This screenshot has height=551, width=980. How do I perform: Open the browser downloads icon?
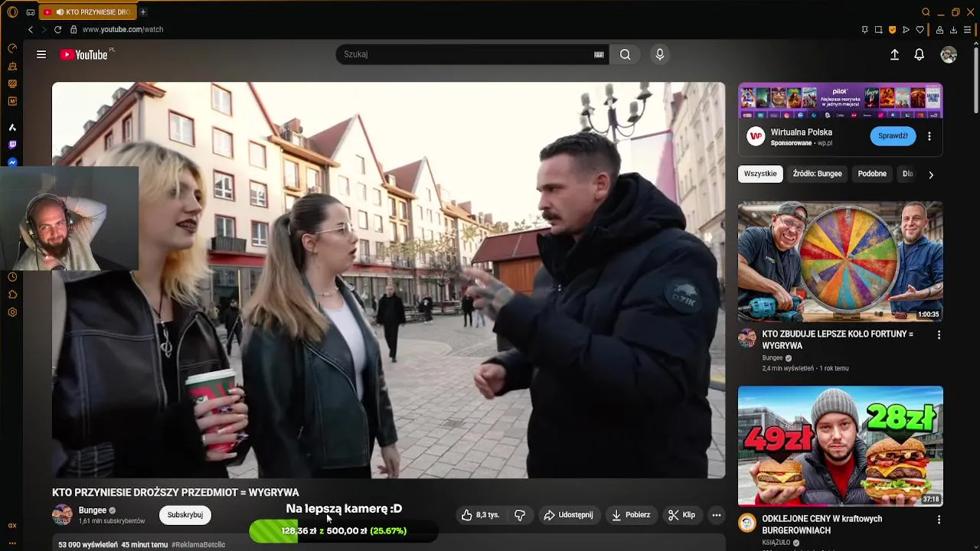click(x=953, y=30)
